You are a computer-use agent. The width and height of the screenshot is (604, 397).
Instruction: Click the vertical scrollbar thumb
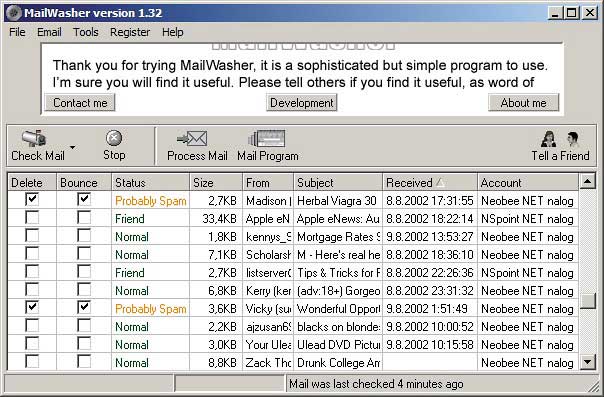[x=588, y=301]
